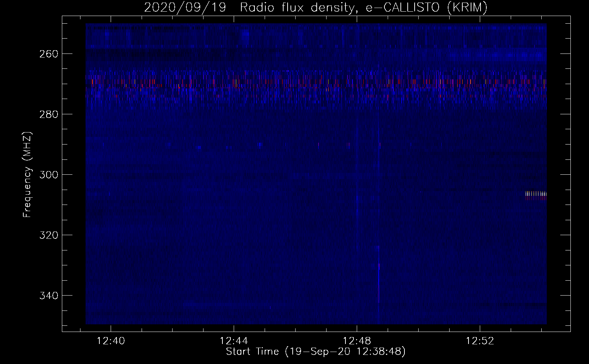The image size is (589, 364).
Task: Click the plot title 'Radio flux density, e-CALLISTO (KRIM)'
Action: 363,8
